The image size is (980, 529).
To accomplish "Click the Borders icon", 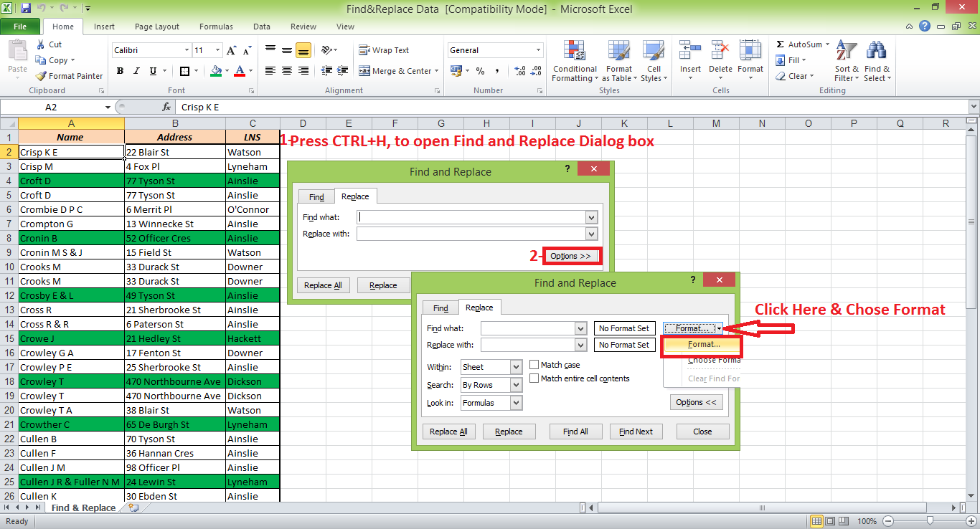I will (185, 71).
